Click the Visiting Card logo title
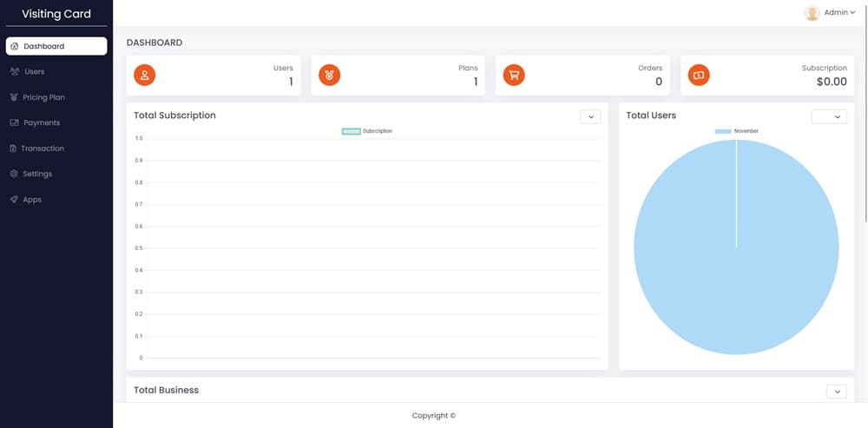 point(56,14)
